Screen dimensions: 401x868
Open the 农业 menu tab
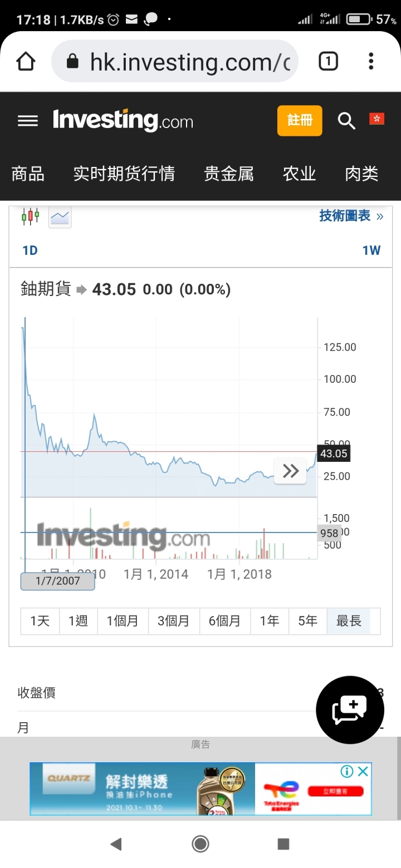click(x=300, y=174)
